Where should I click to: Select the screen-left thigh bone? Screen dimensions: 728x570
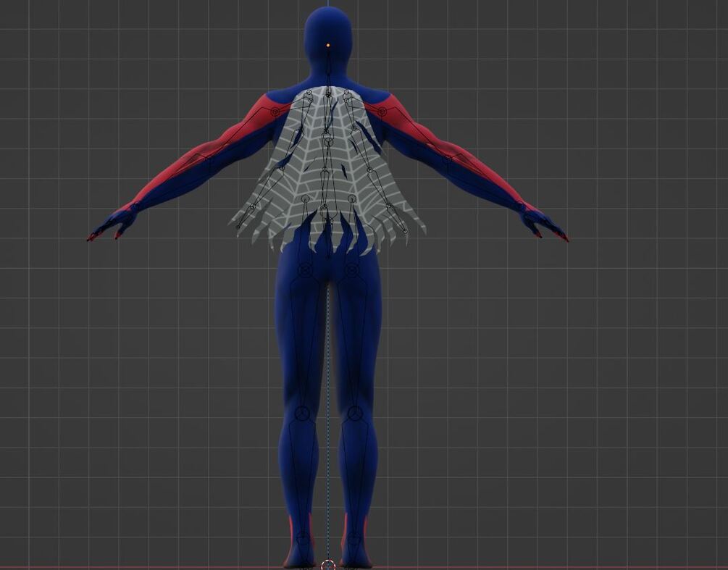(304, 341)
